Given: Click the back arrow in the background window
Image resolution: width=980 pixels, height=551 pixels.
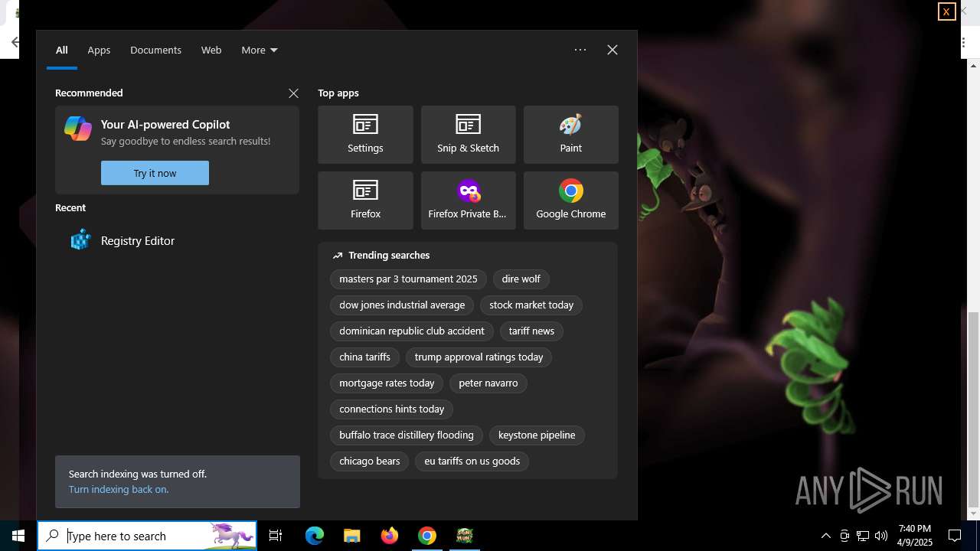Looking at the screenshot, I should 15,43.
